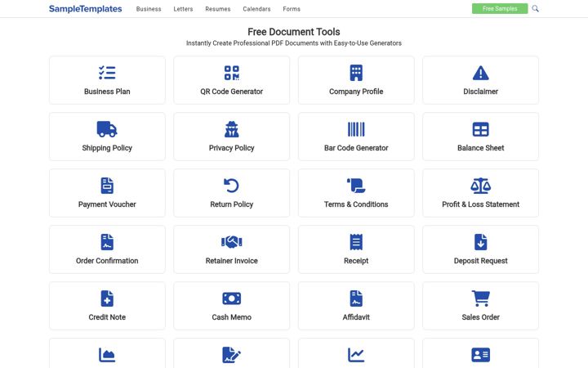Image resolution: width=588 pixels, height=368 pixels.
Task: Click the Free Document Tools heading
Action: tap(294, 32)
